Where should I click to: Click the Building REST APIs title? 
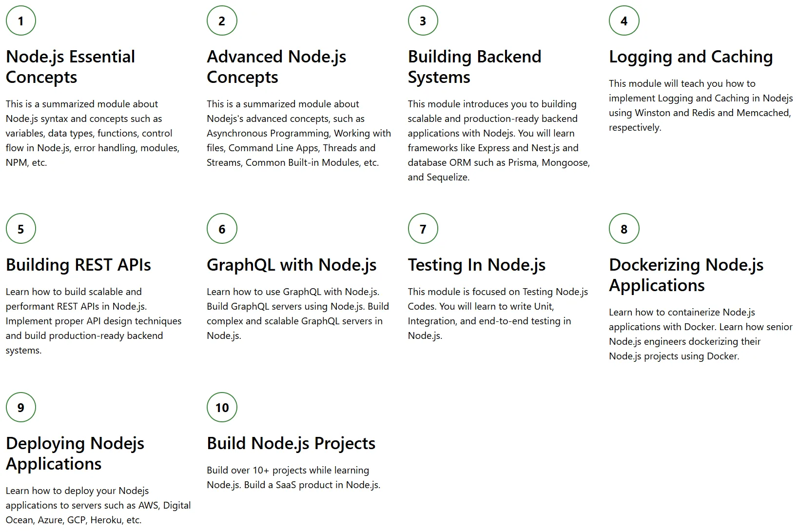pyautogui.click(x=78, y=265)
